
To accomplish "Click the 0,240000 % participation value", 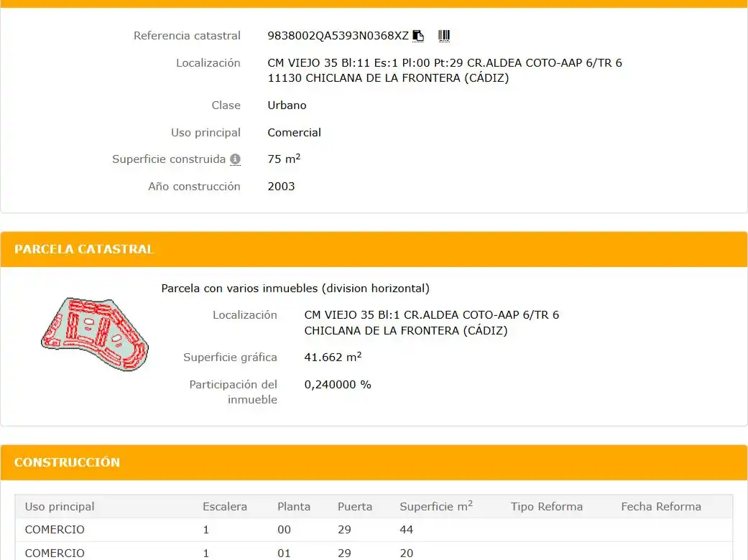I will (338, 385).
